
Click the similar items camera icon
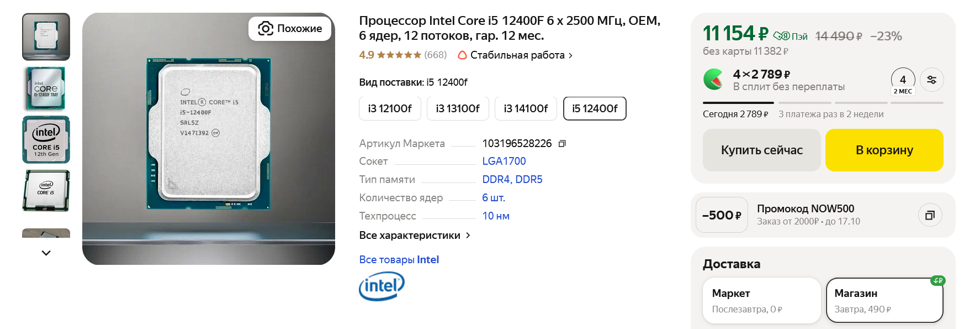(266, 28)
